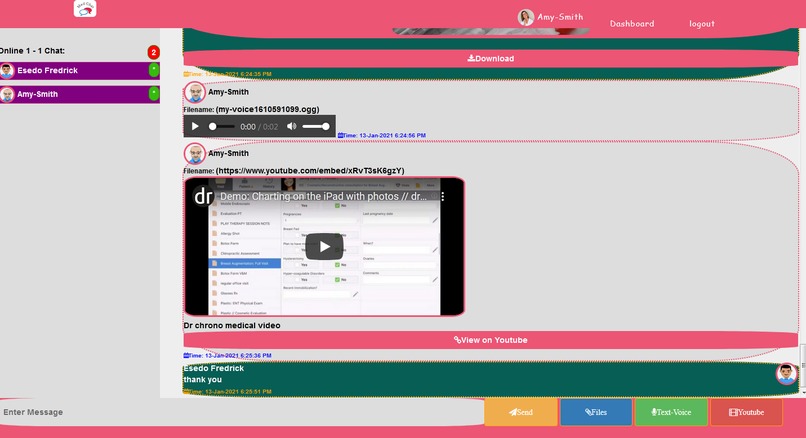This screenshot has height=438, width=806.
Task: Mute the audio player speaker icon
Action: point(291,126)
